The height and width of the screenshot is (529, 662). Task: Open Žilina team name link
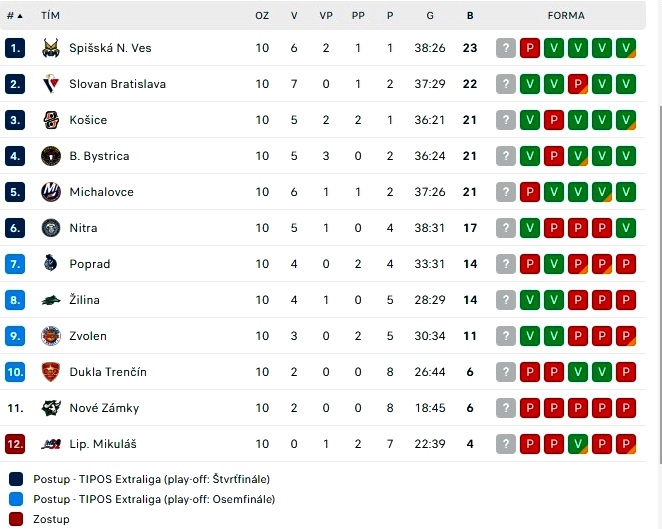coord(84,300)
